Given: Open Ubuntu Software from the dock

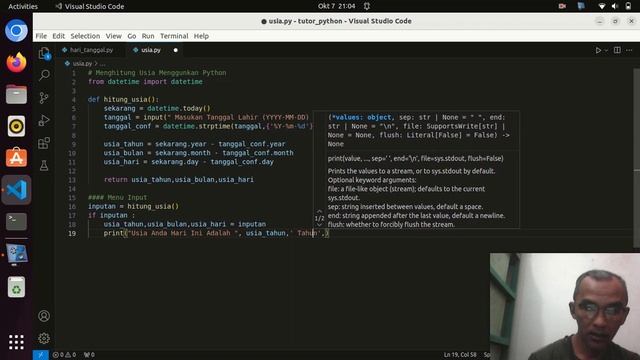Looking at the screenshot, I should pyautogui.click(x=16, y=158).
